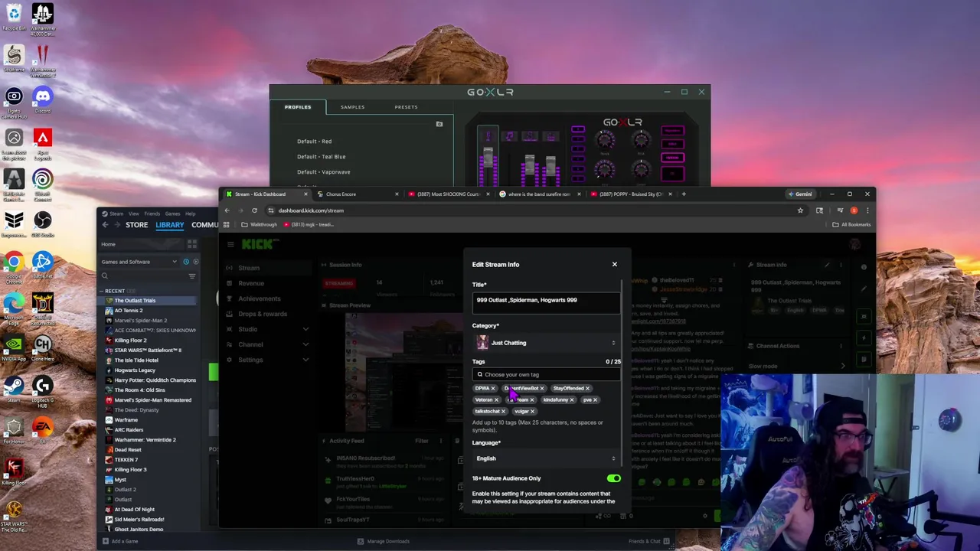Bookmark this page with the star icon
Image resolution: width=980 pixels, height=551 pixels.
(x=800, y=210)
